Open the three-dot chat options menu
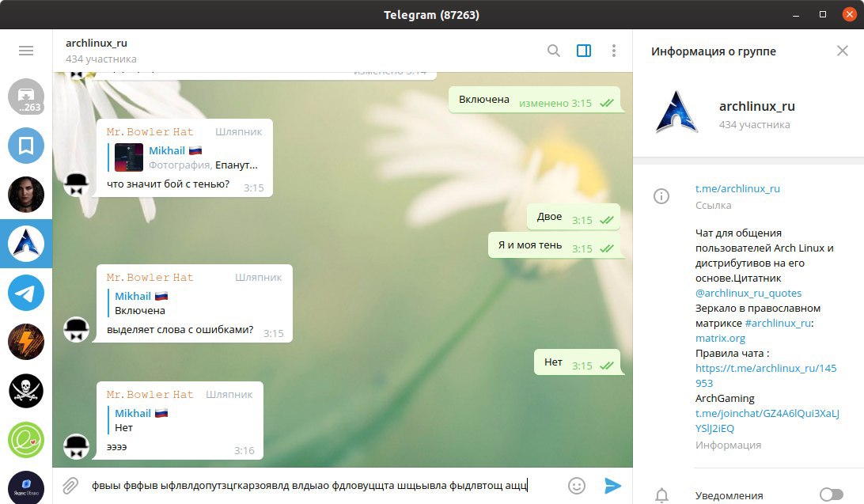Viewport: 864px width, 504px height. 614,51
